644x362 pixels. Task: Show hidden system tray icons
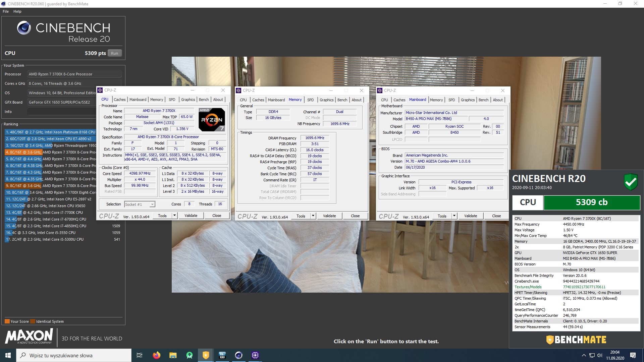(584, 355)
